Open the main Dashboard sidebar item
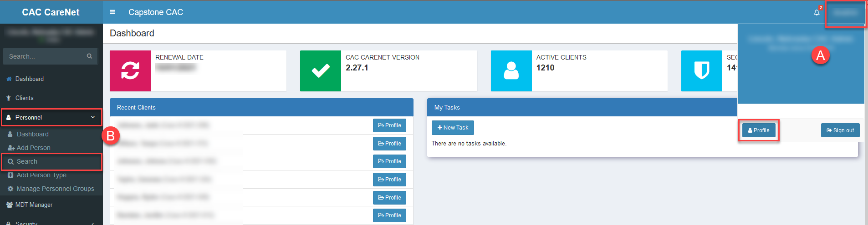The width and height of the screenshot is (868, 225). pos(51,79)
